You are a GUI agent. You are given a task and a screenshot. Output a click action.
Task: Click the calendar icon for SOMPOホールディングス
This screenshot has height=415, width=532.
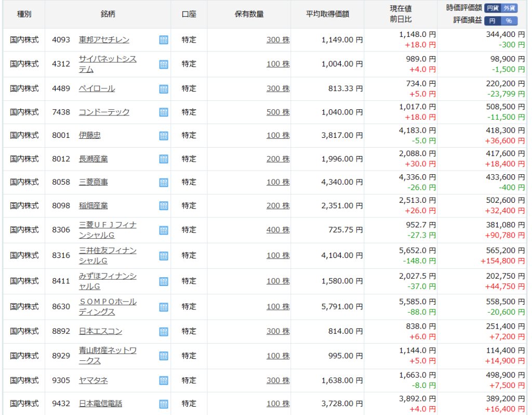click(x=164, y=307)
